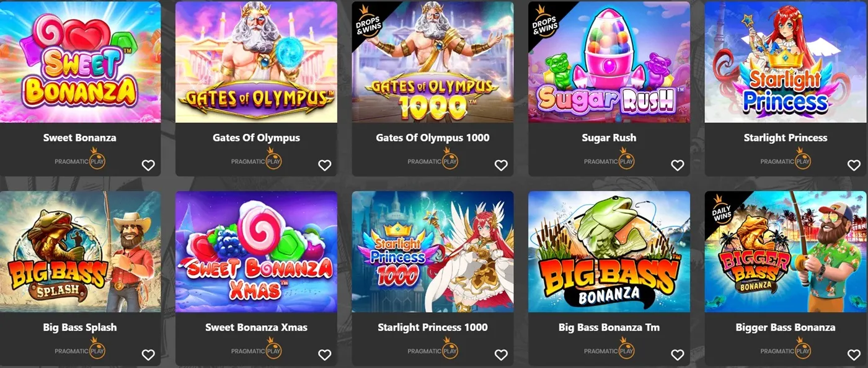Click the heart under Starlight Princess
Screen dimensions: 868x368
tap(854, 165)
